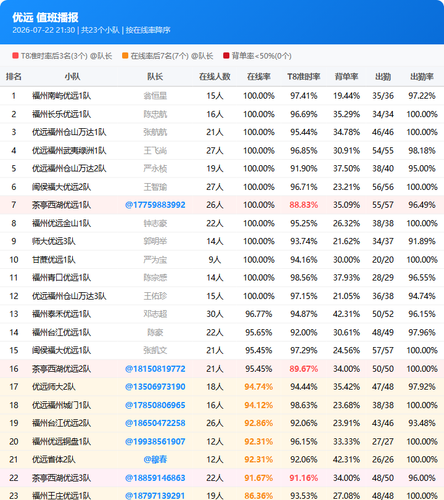Image resolution: width=444 pixels, height=500 pixels.
Task: Click the 95.65% online rate value
Action: pos(259,332)
